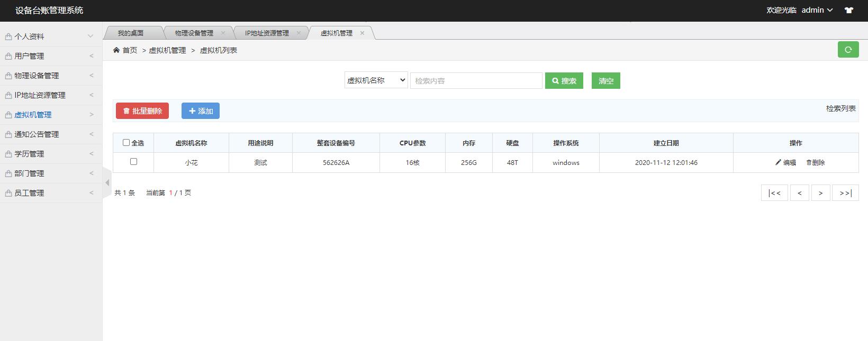
Task: Click the blue 添加 button
Action: [201, 111]
